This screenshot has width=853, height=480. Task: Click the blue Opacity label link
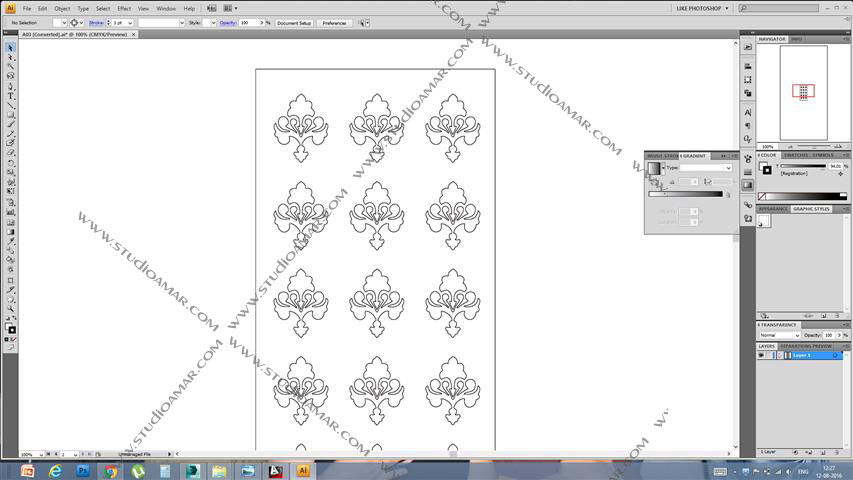click(228, 23)
